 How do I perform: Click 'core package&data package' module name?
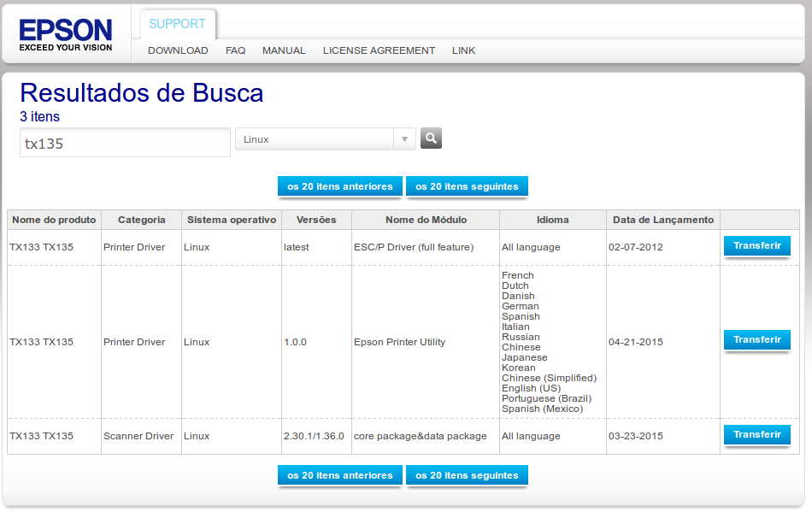pyautogui.click(x=421, y=437)
